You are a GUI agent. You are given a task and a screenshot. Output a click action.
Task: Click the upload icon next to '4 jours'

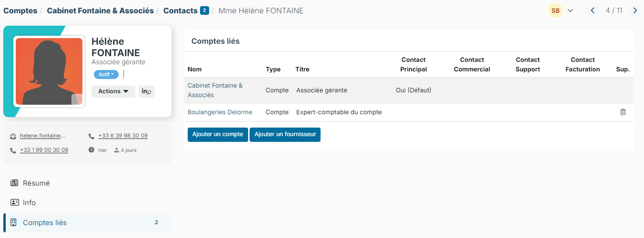click(116, 150)
